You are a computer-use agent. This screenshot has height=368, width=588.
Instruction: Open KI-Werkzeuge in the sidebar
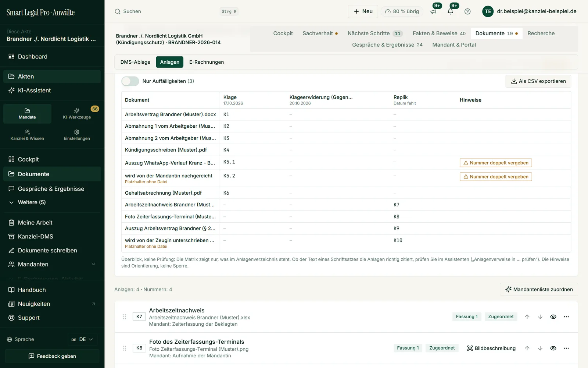coord(77,113)
